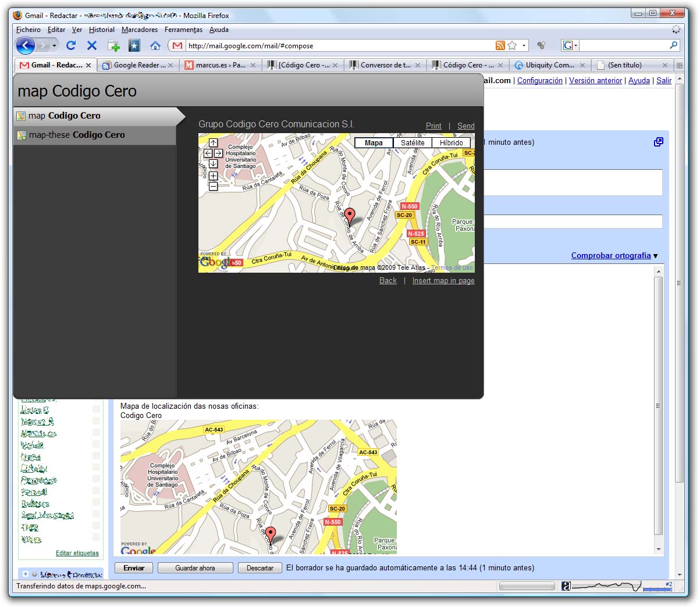This screenshot has width=700, height=607.
Task: Stop loading the page
Action: [92, 45]
